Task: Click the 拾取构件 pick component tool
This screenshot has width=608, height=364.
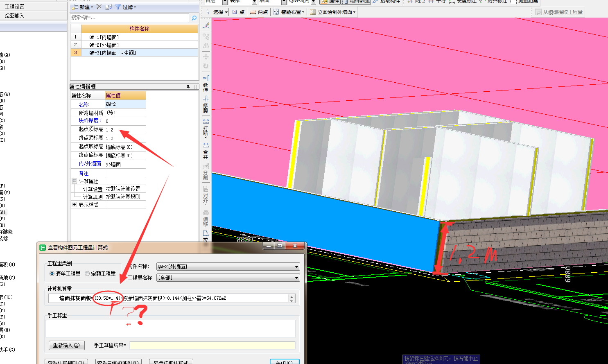Action: coord(386,2)
